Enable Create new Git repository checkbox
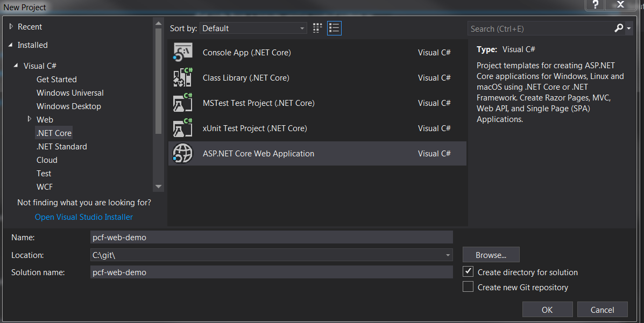Image resolution: width=644 pixels, height=323 pixels. point(468,286)
